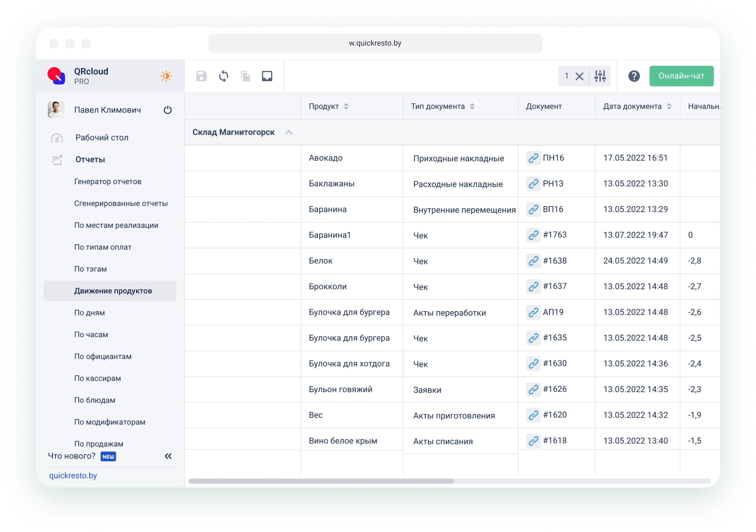Toggle the sun theme brightness icon
Image resolution: width=756 pixels, height=532 pixels.
pos(166,76)
